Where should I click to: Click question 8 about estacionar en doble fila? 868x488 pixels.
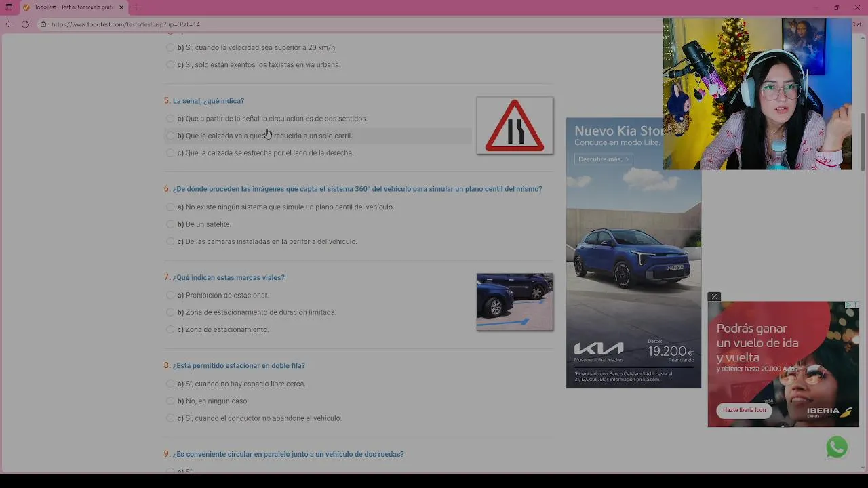(239, 366)
